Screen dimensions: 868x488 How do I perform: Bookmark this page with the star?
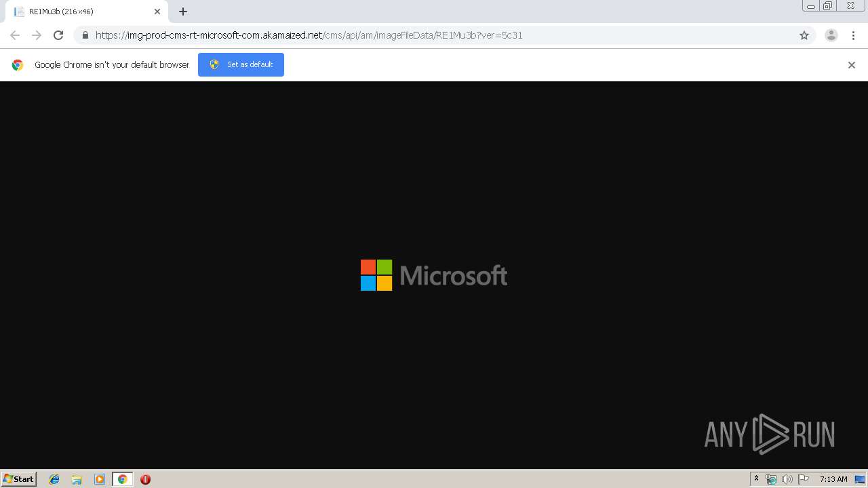pos(804,35)
